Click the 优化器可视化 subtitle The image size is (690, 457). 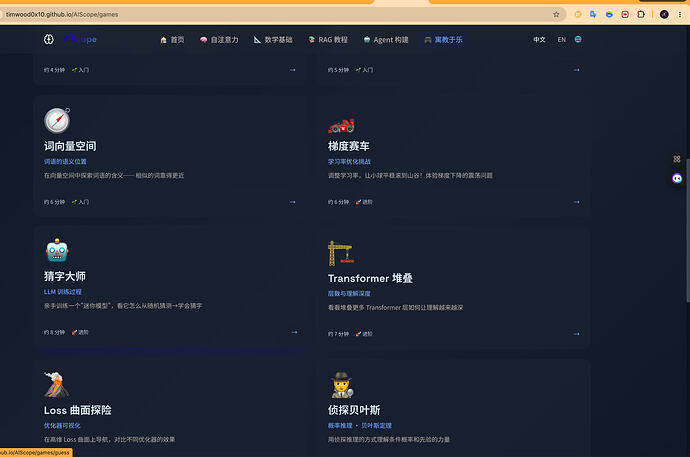(62, 425)
